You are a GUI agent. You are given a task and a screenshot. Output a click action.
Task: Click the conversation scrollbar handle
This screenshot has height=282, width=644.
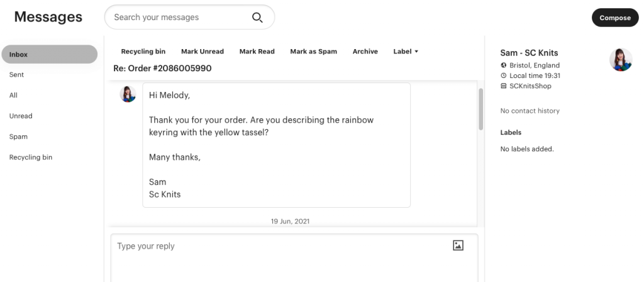[x=480, y=109]
